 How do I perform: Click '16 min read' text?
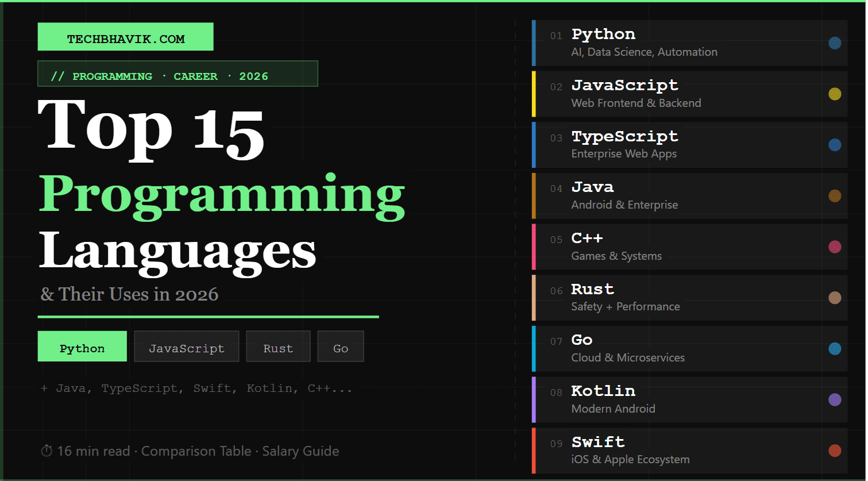click(x=94, y=451)
